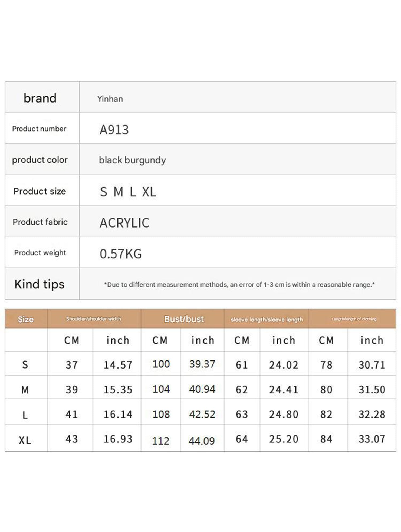The height and width of the screenshot is (532, 401).
Task: Click the 0.57KG product weight value
Action: point(121,254)
